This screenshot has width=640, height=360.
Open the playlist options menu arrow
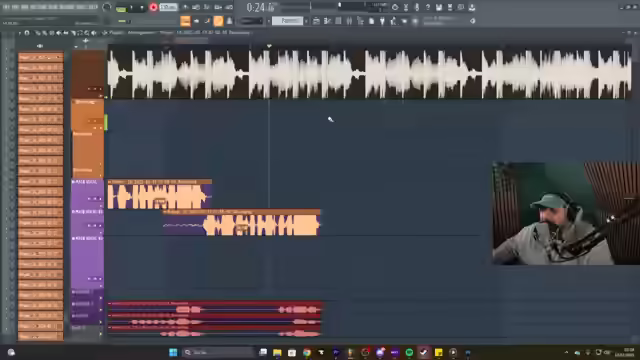[19, 33]
